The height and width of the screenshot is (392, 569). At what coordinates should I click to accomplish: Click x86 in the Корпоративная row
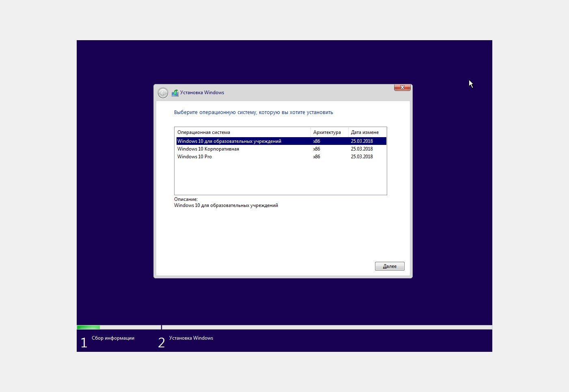click(317, 149)
